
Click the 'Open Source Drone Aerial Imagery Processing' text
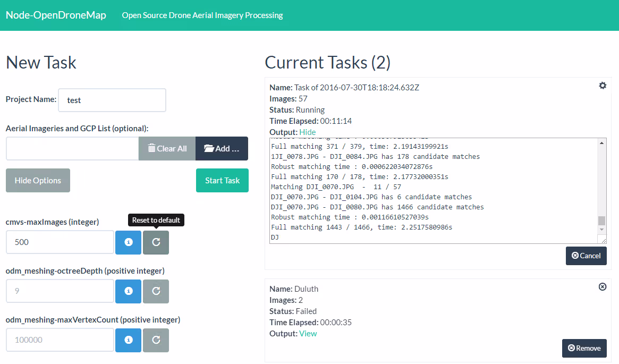pyautogui.click(x=202, y=15)
